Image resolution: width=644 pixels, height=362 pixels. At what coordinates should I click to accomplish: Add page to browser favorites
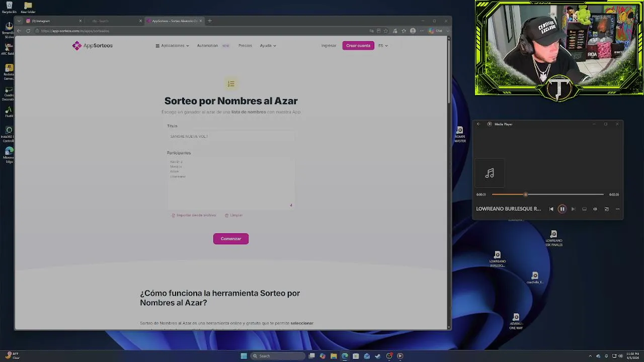click(x=386, y=31)
